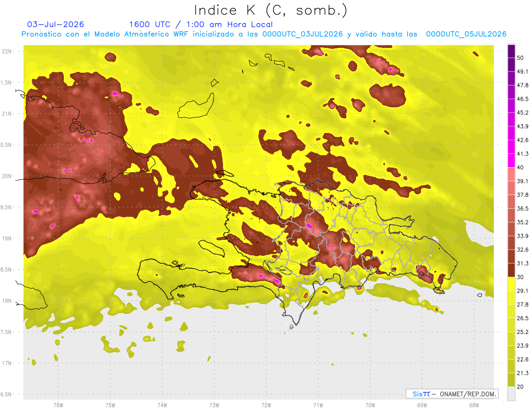The image size is (532, 411).
Task: Click the '69W' longitude label
Action: [422, 405]
